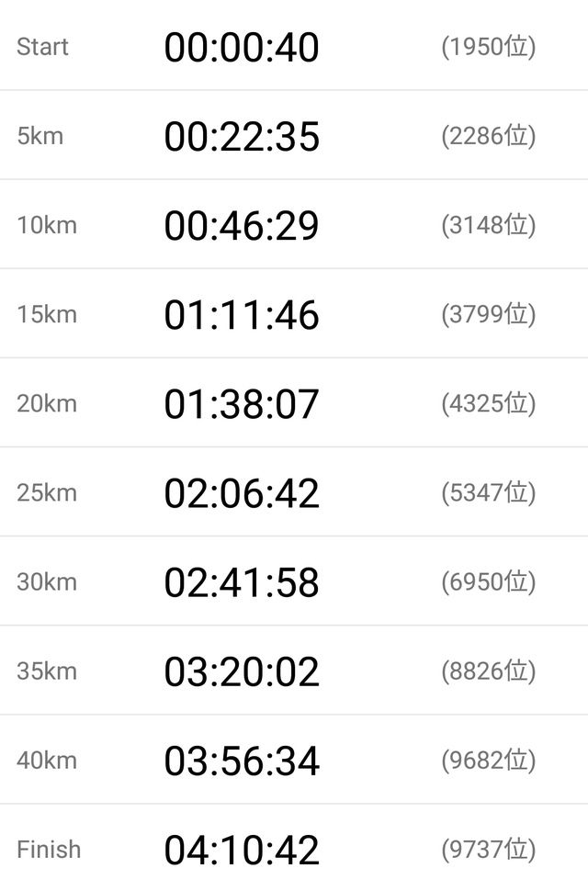Click the 9737位 final rank at Finish

click(x=489, y=850)
